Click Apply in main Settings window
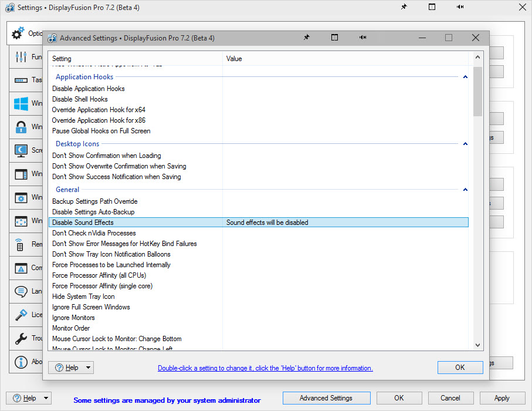 pos(502,398)
